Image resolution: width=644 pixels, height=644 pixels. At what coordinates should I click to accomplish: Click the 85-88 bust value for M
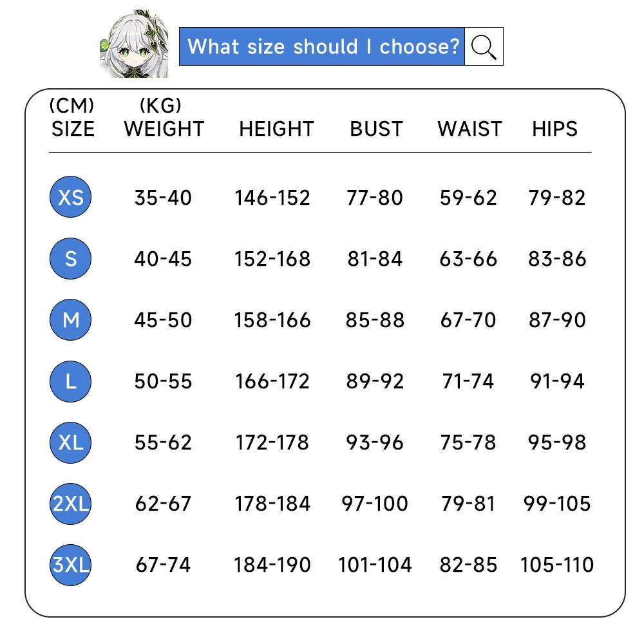[375, 320]
